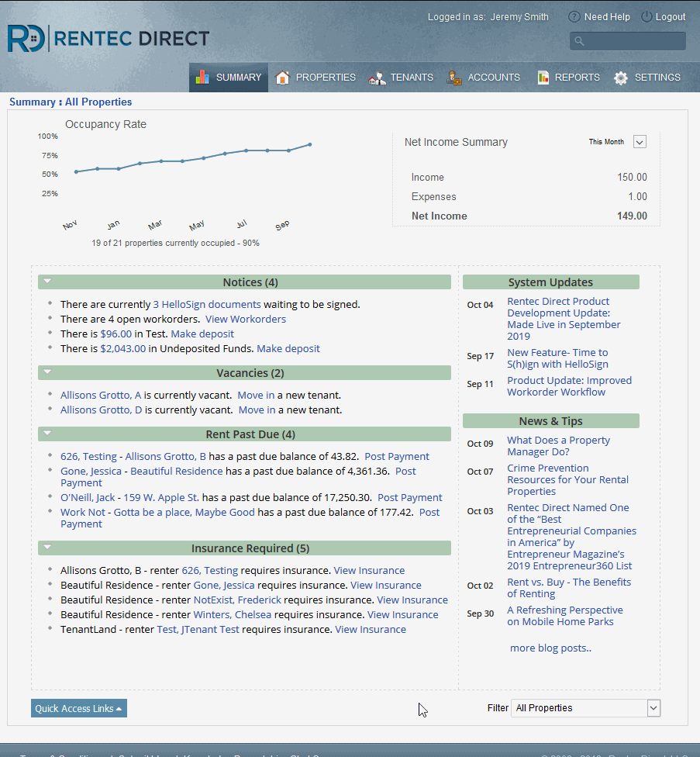The image size is (700, 757).
Task: Click the last data point on occupancy chart
Action: coord(310,144)
